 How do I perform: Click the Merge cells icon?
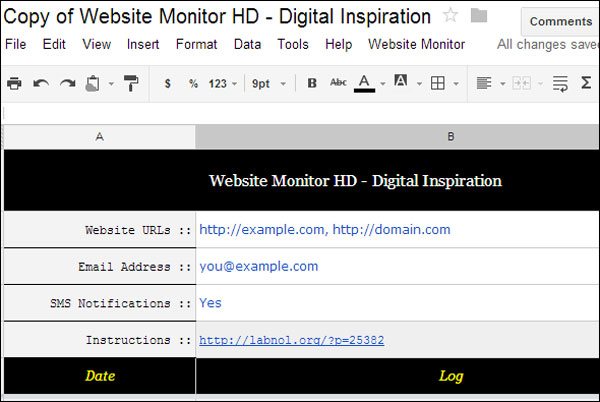pos(522,83)
